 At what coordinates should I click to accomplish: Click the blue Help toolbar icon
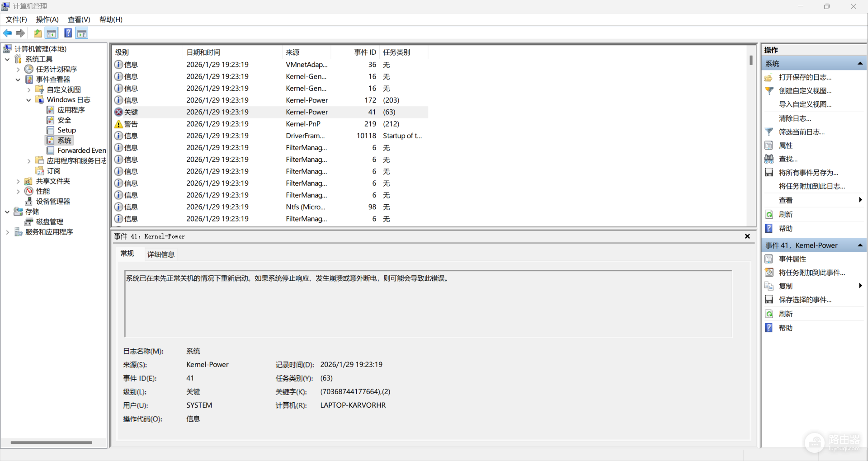68,33
